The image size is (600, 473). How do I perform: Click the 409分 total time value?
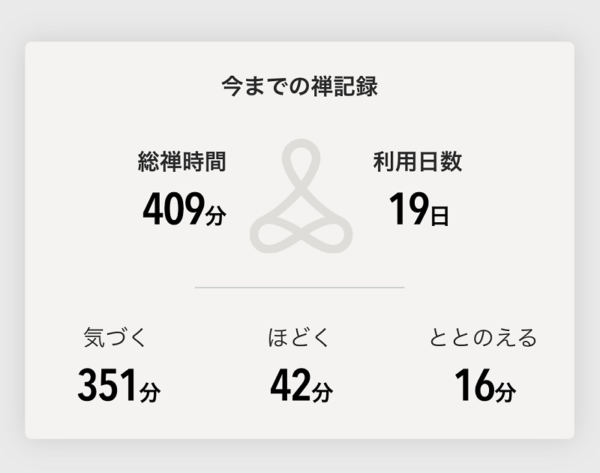184,209
